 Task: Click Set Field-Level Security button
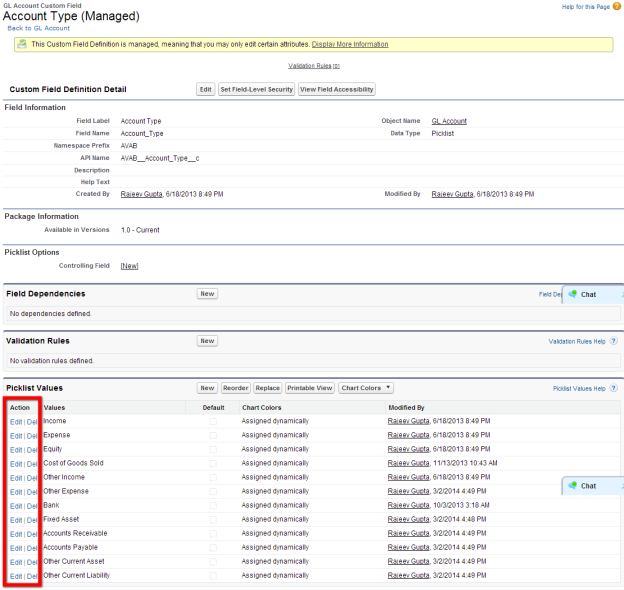point(256,89)
